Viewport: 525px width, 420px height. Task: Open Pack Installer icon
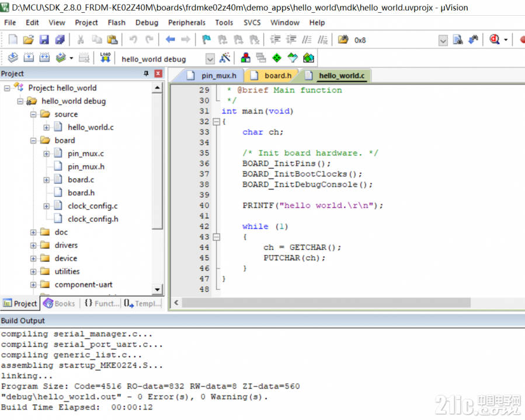click(308, 58)
